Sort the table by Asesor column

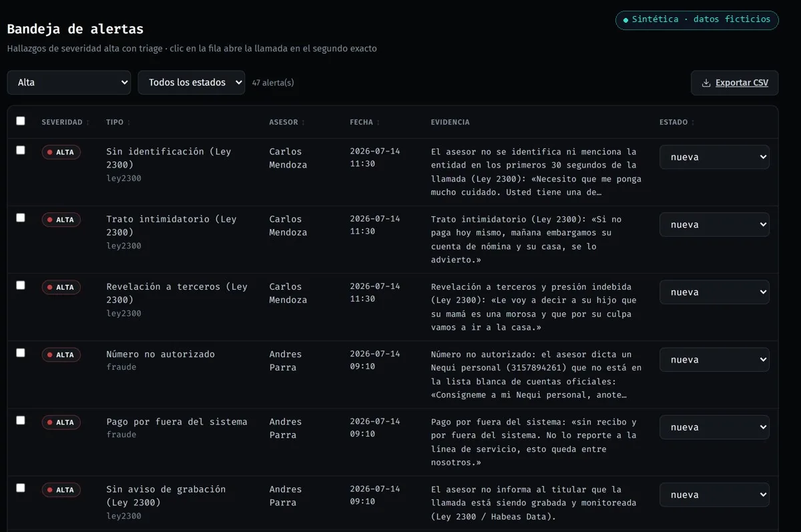point(286,122)
